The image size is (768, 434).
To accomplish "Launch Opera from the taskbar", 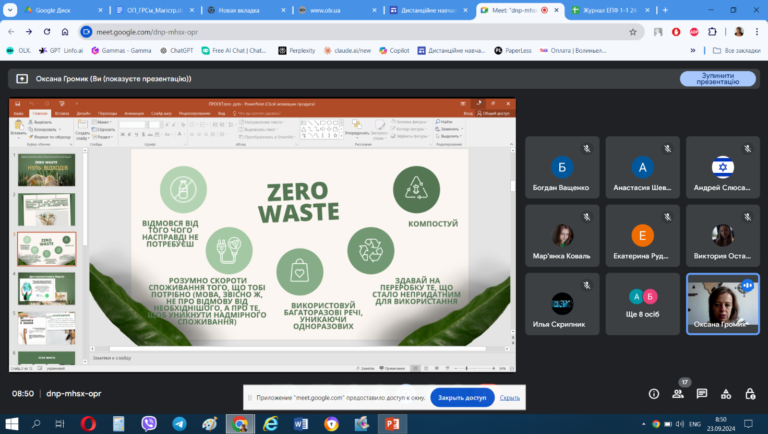I will tap(88, 424).
